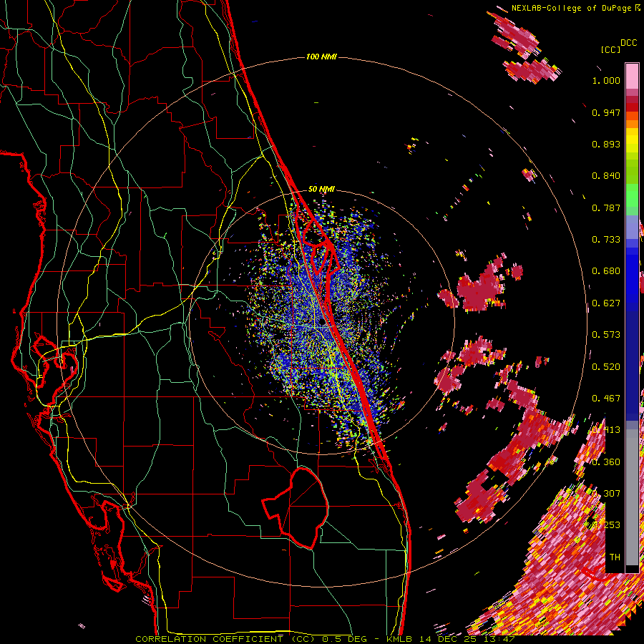Click the 0.627 scale value
Image resolution: width=644 pixels, height=644 pixels.
pos(606,303)
